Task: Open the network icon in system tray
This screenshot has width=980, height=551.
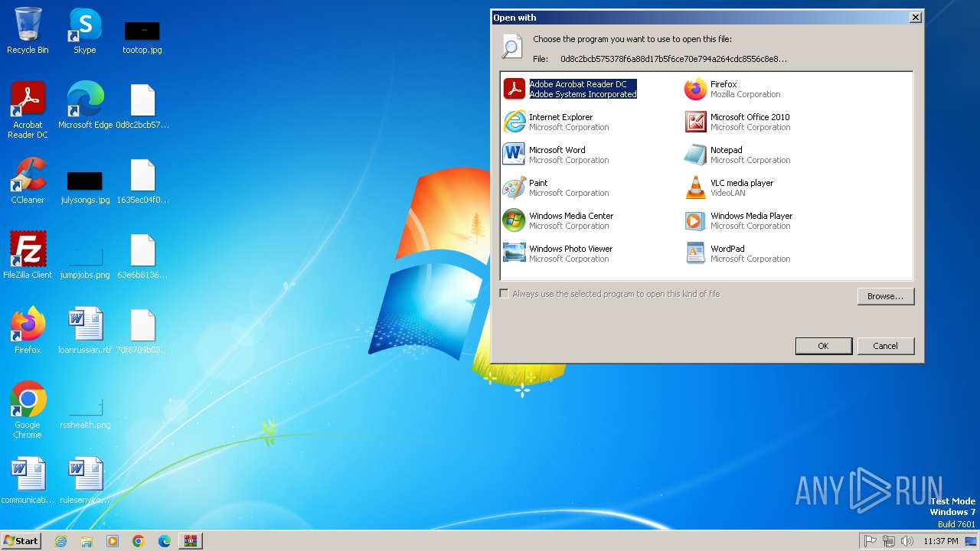Action: coord(889,541)
